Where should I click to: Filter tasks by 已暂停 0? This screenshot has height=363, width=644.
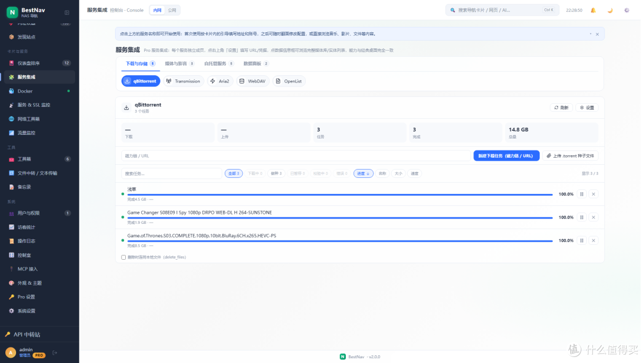point(298,174)
